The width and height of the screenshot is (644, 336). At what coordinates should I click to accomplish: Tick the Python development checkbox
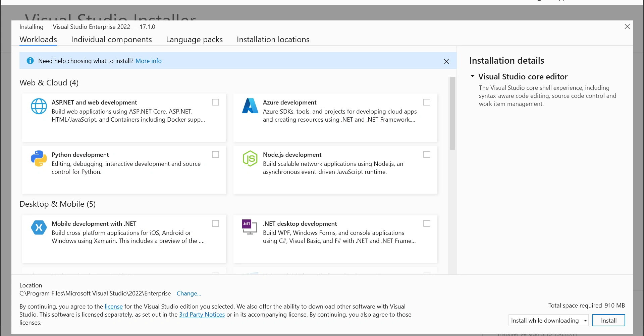pos(216,154)
